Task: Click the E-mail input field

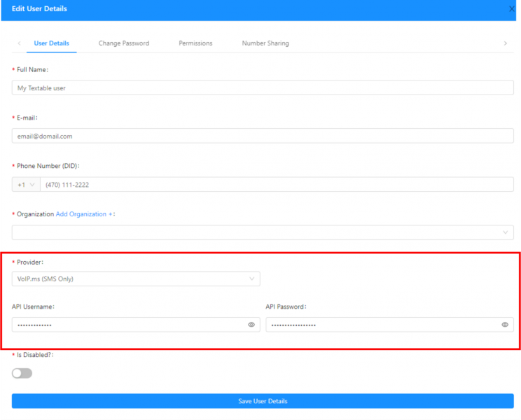Action: pos(263,136)
